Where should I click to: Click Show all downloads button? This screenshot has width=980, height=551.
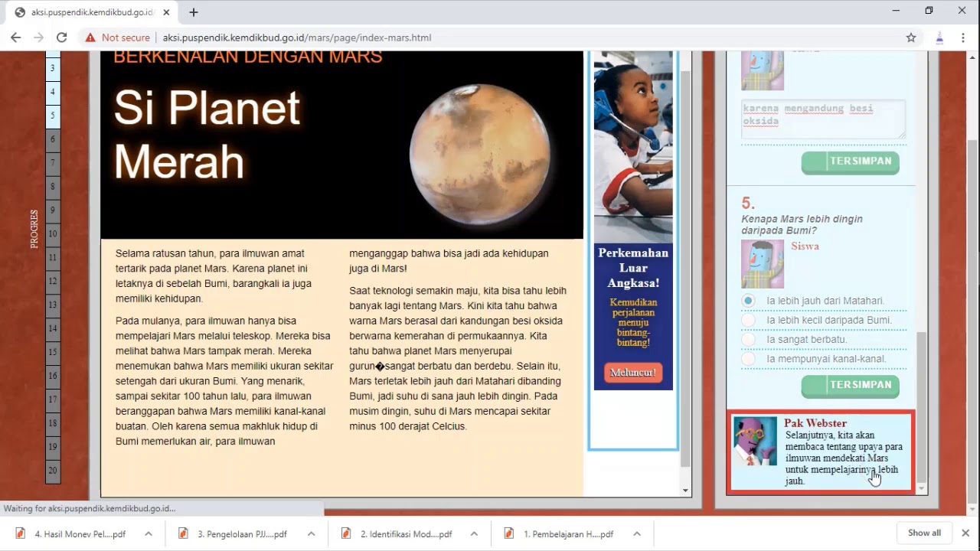(x=924, y=533)
